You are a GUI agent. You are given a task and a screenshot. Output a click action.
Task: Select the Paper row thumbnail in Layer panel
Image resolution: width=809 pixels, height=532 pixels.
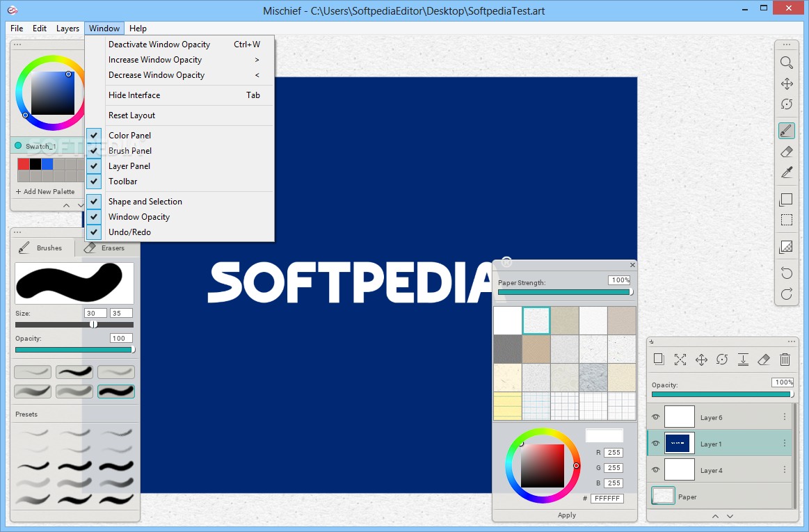tap(663, 496)
